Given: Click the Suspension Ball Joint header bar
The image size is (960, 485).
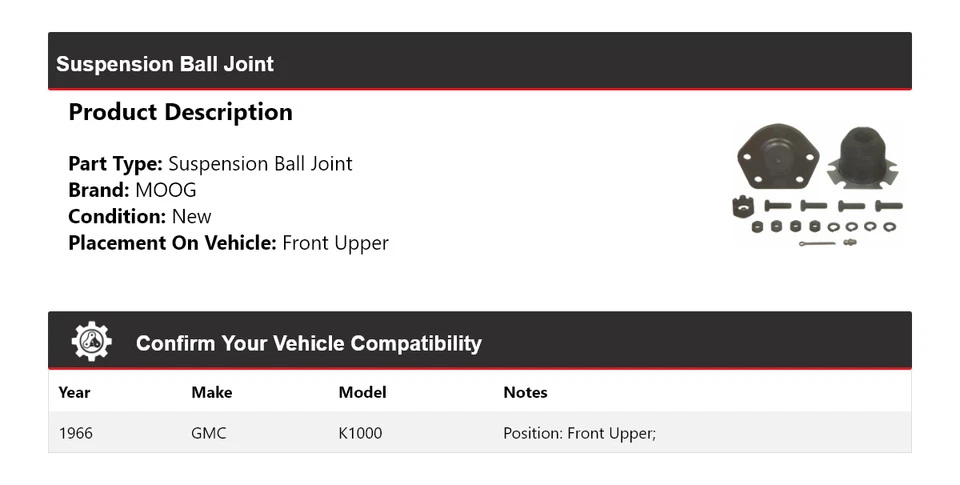Looking at the screenshot, I should [x=479, y=63].
